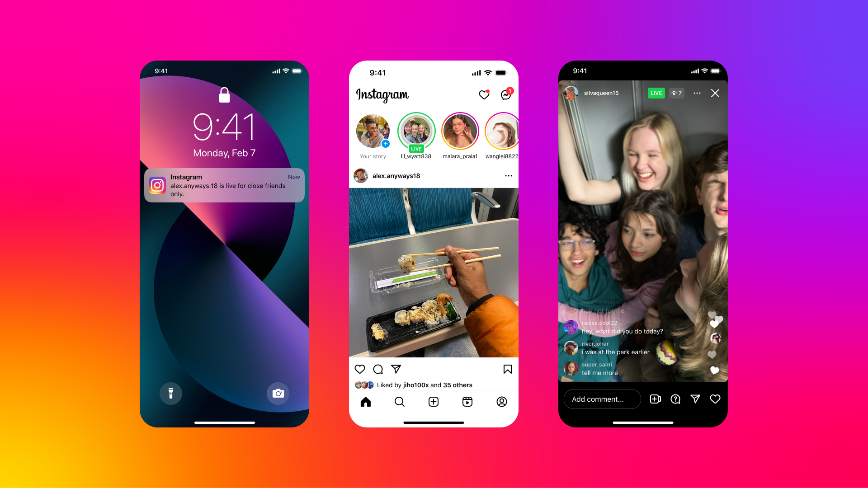Open the Home tab in Instagram nav bar
This screenshot has width=868, height=488.
pyautogui.click(x=365, y=402)
